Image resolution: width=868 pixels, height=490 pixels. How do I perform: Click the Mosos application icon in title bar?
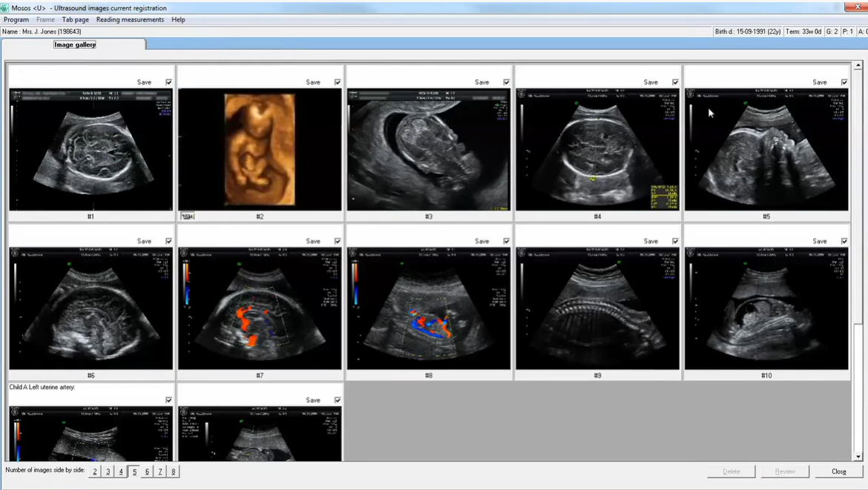point(5,7)
